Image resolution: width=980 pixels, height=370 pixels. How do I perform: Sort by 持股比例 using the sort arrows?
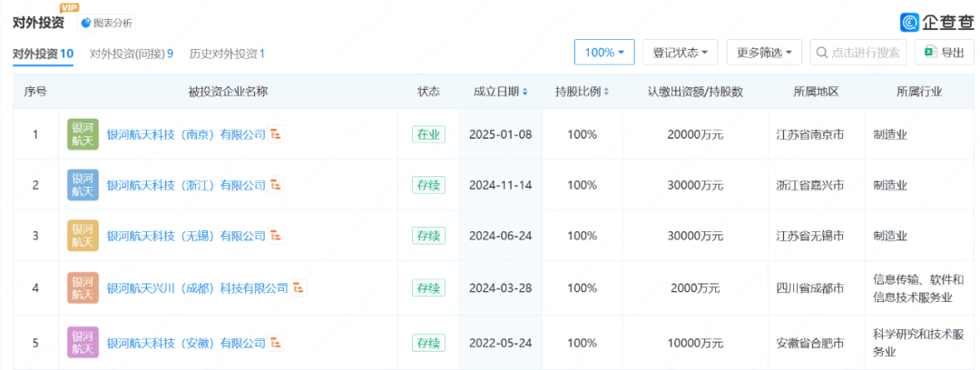pyautogui.click(x=606, y=92)
